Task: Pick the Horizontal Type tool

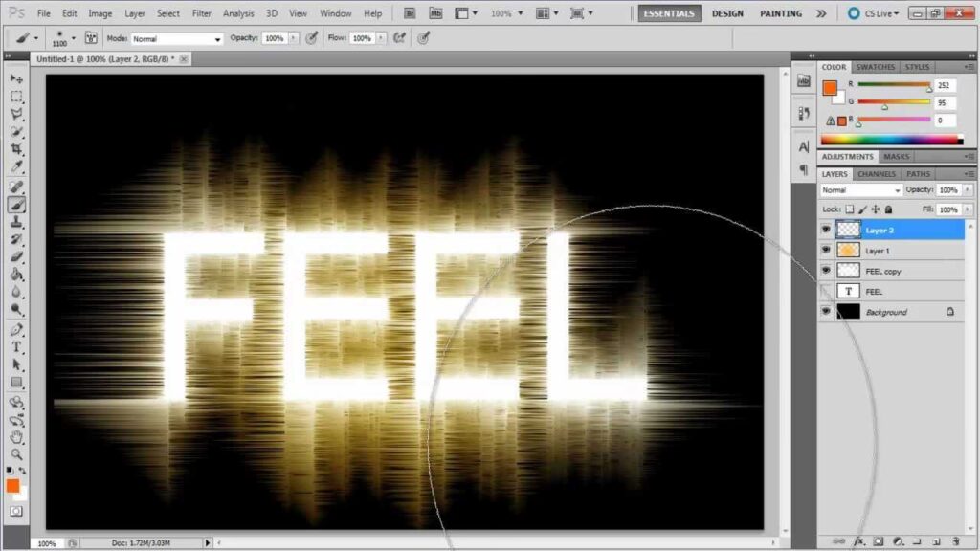Action: point(16,346)
